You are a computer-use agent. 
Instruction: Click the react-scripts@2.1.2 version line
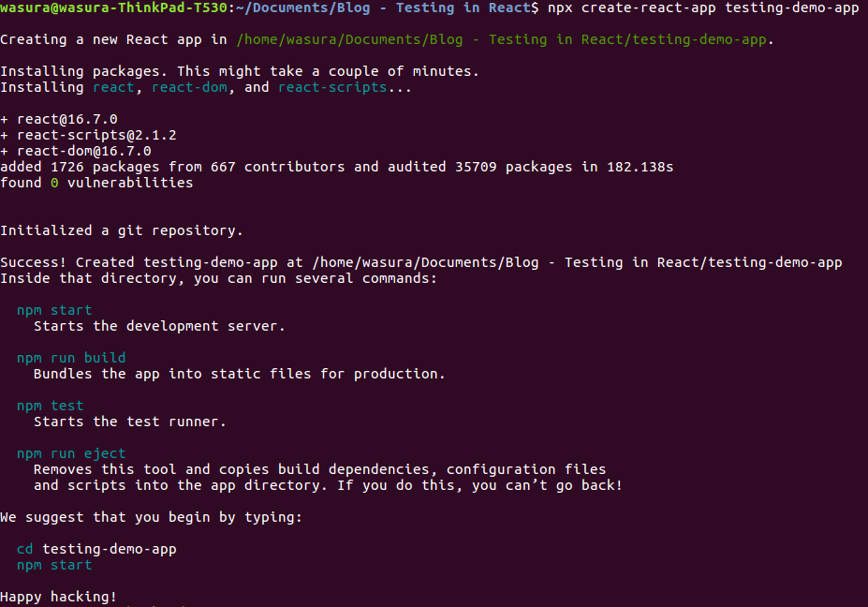89,135
